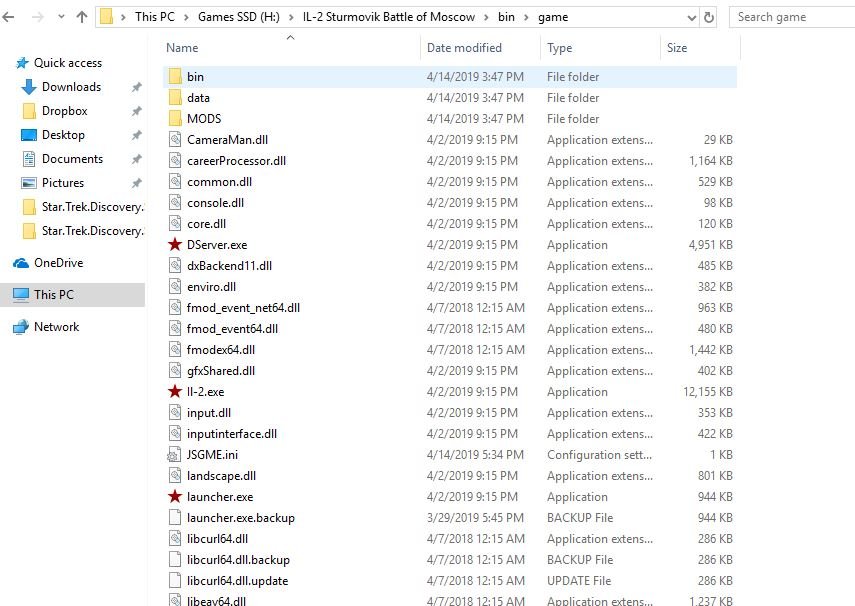Select This PC in the navigation pane
This screenshot has height=606, width=855.
(x=53, y=295)
